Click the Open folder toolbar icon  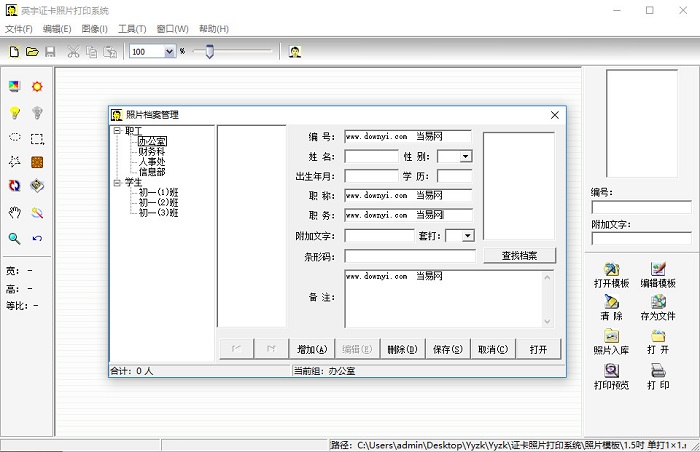click(x=32, y=51)
